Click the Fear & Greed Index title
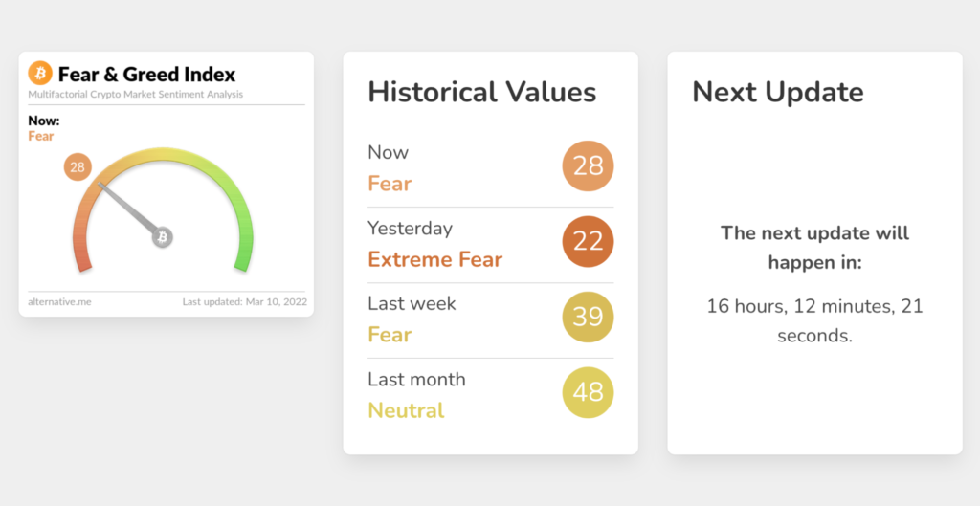Image resolution: width=980 pixels, height=506 pixels. pyautogui.click(x=146, y=75)
